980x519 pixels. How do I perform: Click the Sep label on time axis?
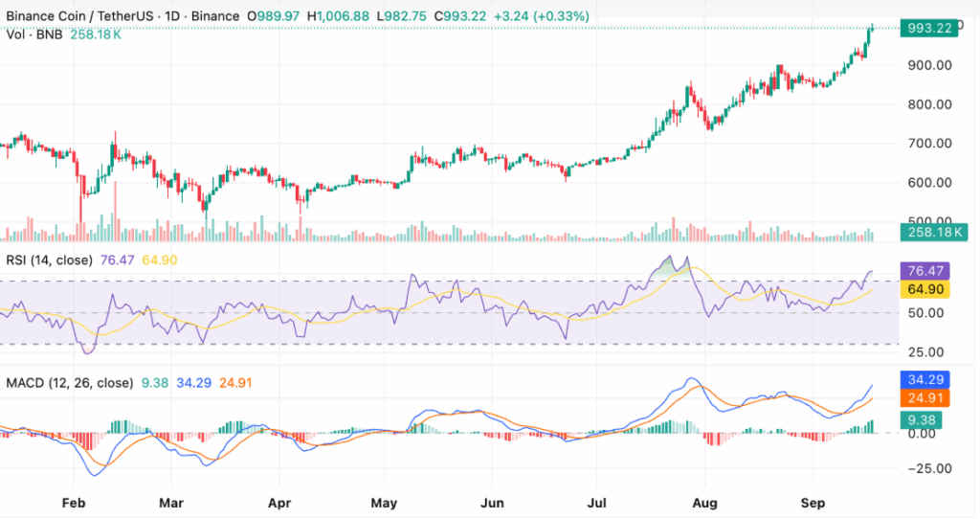tap(813, 504)
